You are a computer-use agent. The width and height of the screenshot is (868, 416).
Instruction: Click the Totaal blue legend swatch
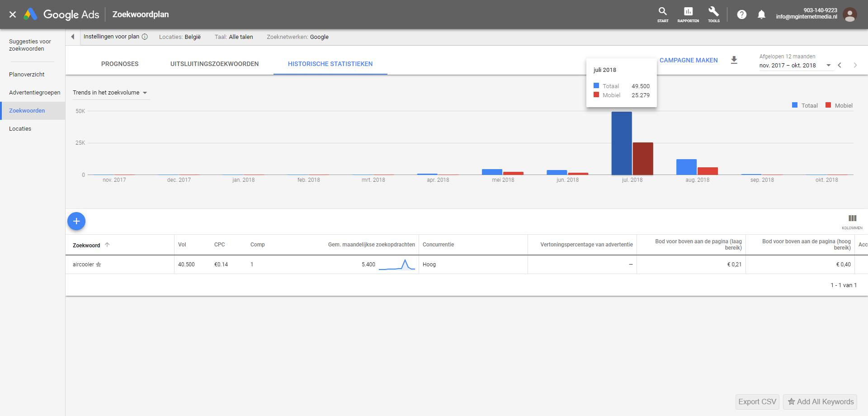point(795,105)
